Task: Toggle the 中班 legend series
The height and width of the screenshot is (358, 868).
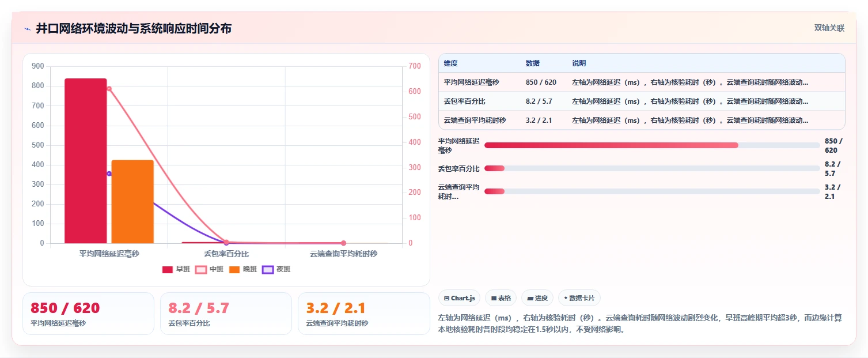Action: pos(210,269)
